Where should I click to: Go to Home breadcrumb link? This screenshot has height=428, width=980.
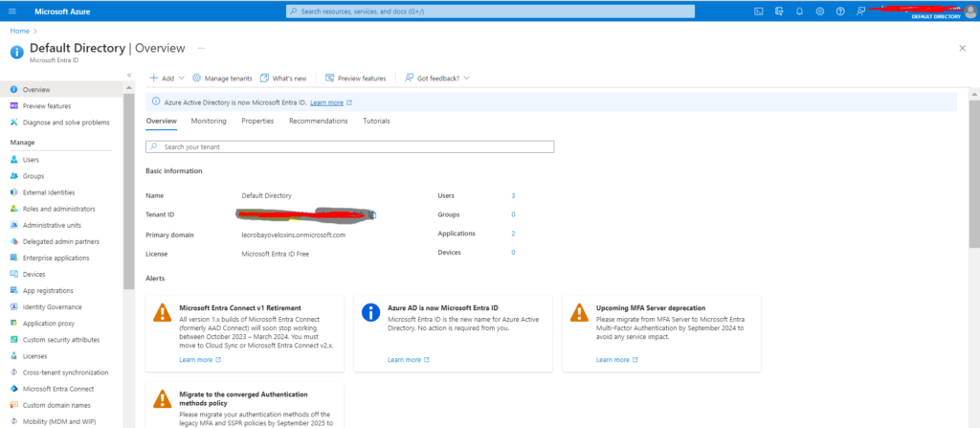[x=19, y=31]
